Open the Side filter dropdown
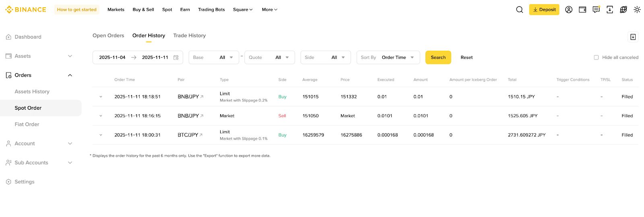Image resolution: width=644 pixels, height=217 pixels. 326,58
